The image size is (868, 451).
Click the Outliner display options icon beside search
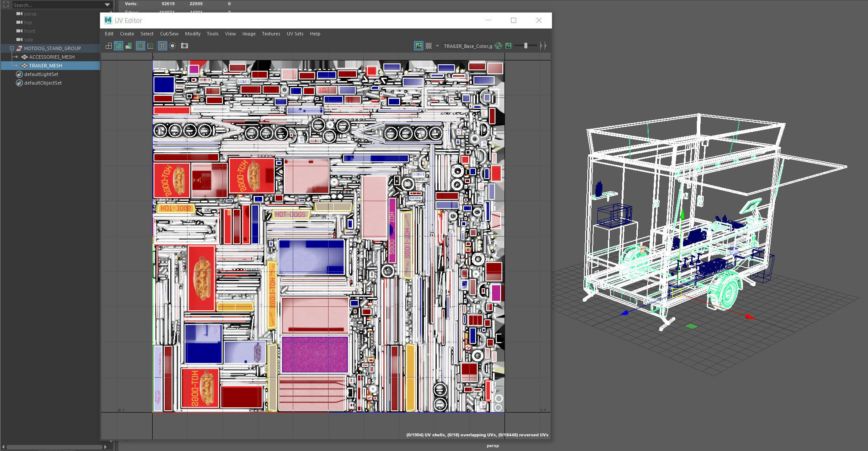coord(6,5)
